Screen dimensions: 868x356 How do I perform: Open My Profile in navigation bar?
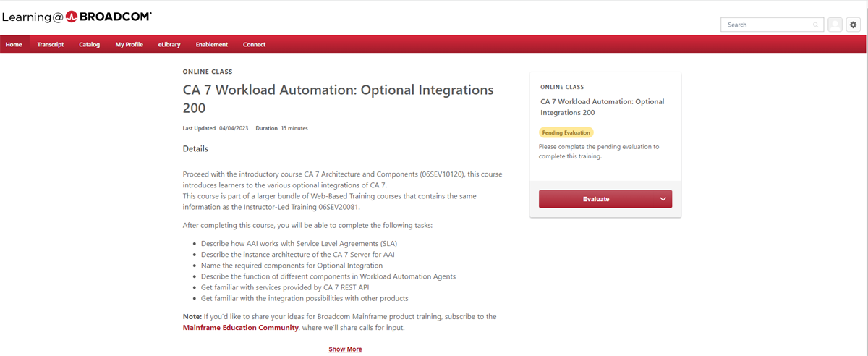click(x=129, y=44)
